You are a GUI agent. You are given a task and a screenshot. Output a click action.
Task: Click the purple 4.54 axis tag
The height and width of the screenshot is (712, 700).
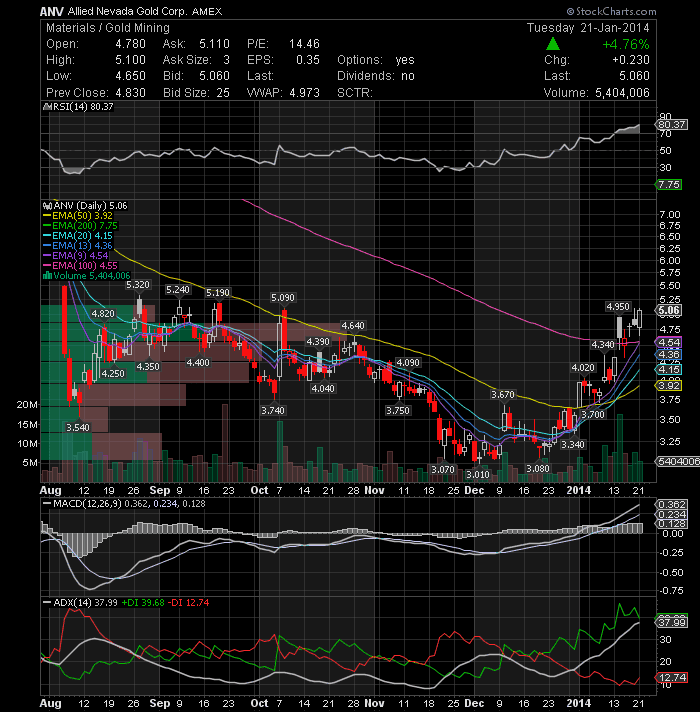(x=669, y=342)
